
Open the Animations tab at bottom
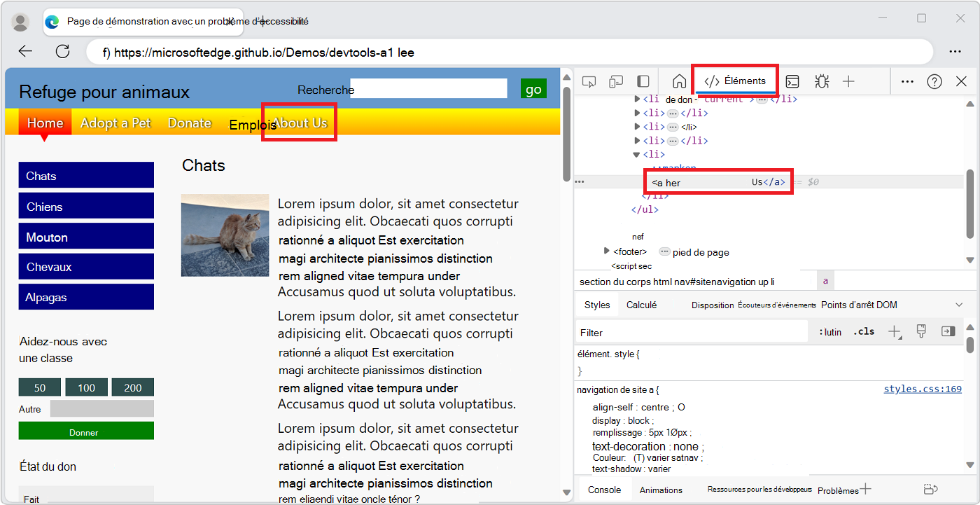[661, 490]
